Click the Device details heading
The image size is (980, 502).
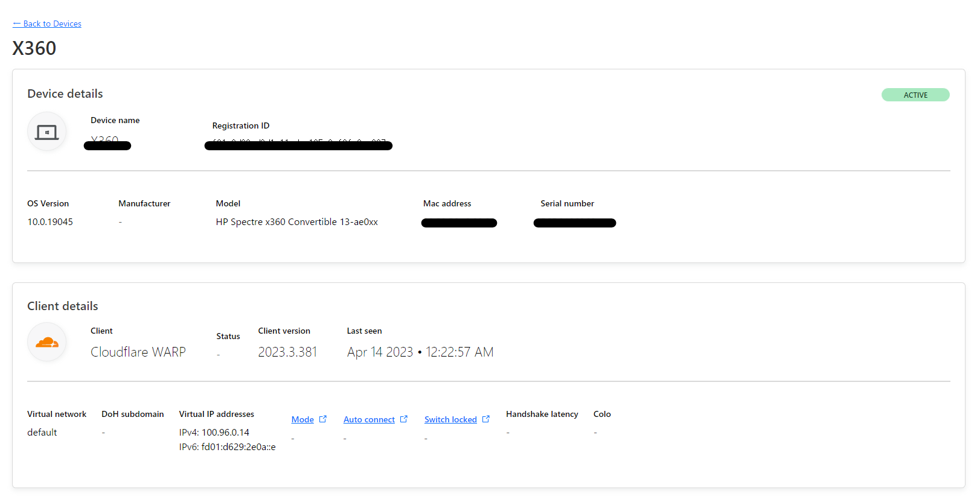[x=65, y=94]
